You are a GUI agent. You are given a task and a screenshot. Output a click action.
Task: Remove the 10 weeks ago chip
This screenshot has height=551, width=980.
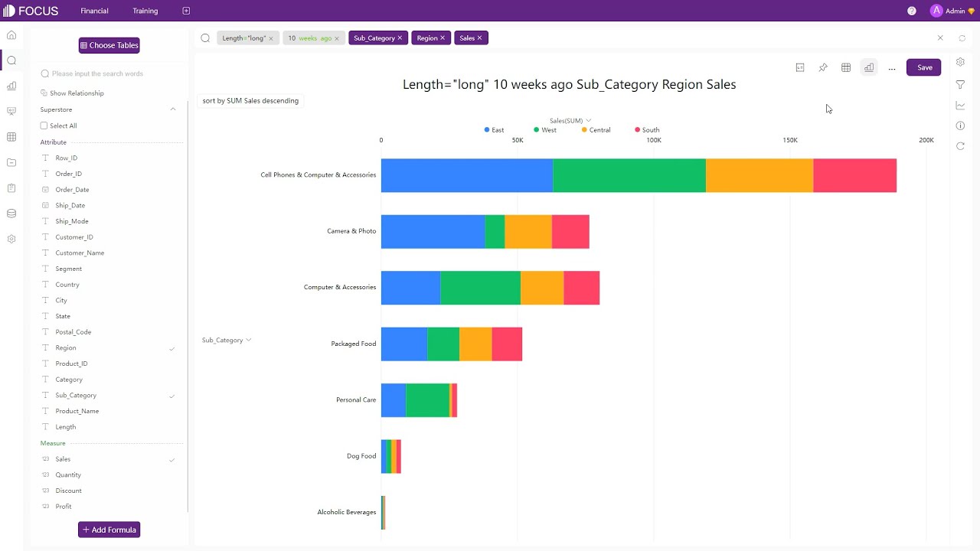point(337,38)
